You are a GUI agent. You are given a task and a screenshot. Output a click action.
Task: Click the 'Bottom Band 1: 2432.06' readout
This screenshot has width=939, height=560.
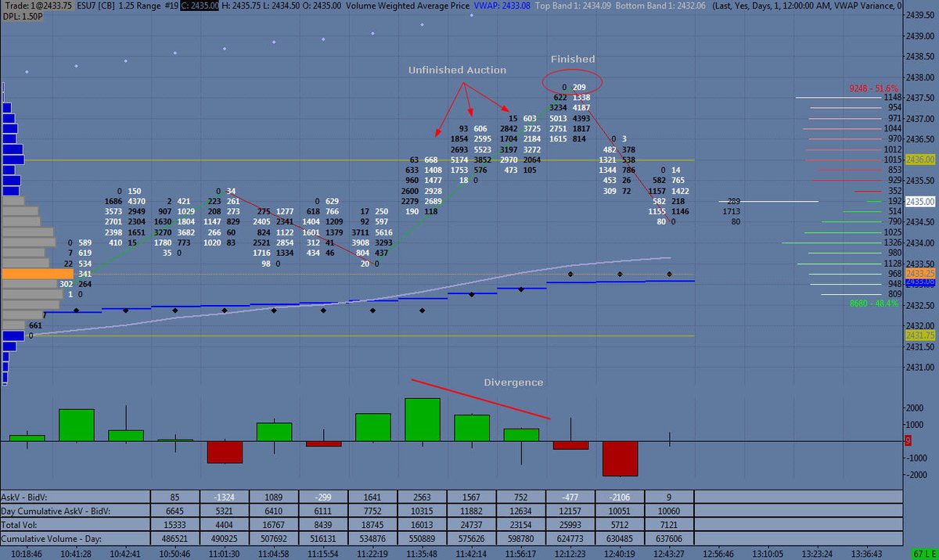660,5
